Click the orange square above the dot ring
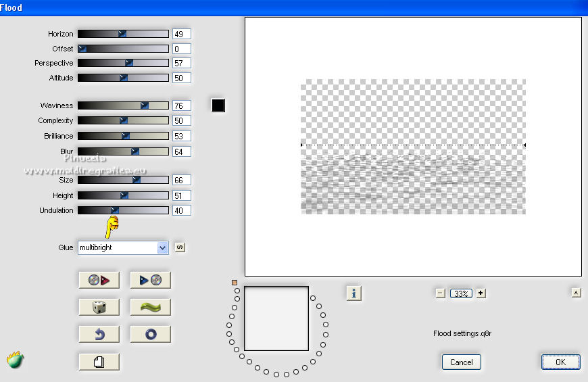The image size is (588, 382). pos(235,283)
